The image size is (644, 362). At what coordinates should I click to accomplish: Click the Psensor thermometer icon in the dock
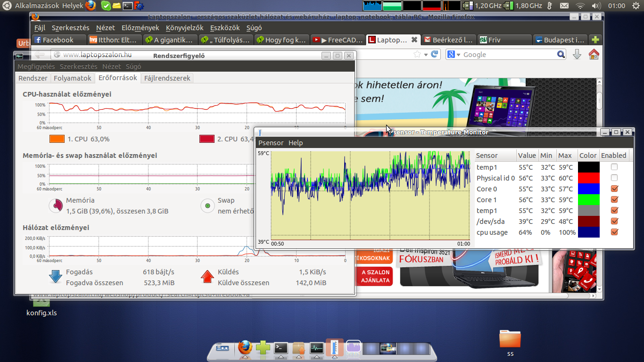point(335,347)
